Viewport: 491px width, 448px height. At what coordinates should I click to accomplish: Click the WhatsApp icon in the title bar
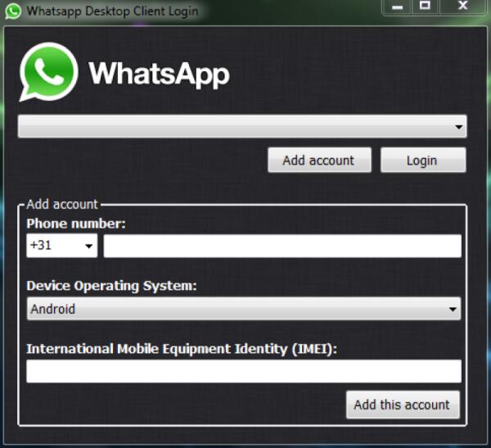pos(12,12)
